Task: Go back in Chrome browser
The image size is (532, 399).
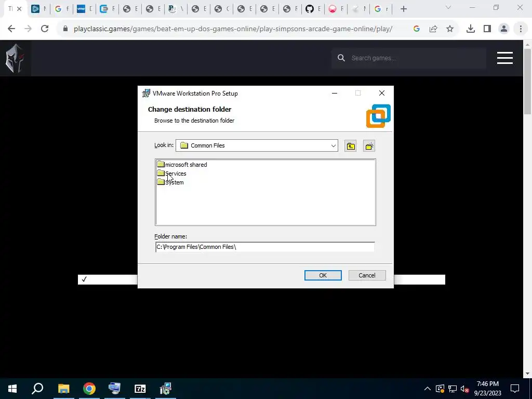Action: 11,29
